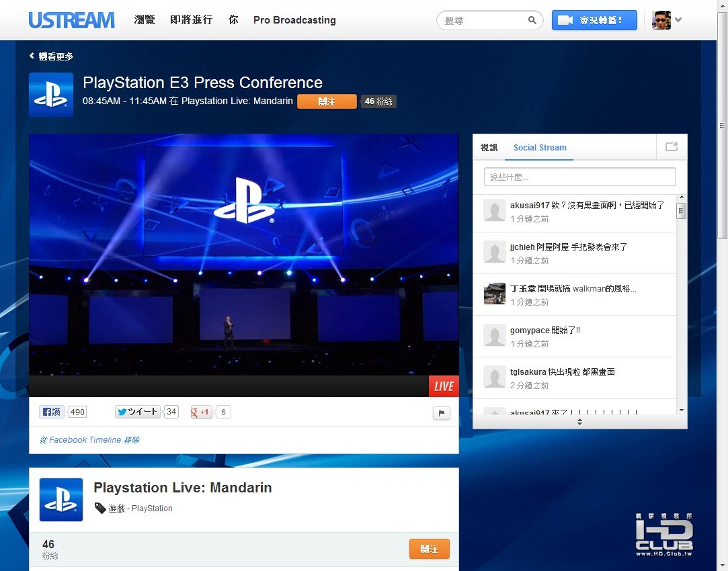Click the Playstation Live: Mandarin channel heading
This screenshot has height=571, width=728.
click(182, 488)
